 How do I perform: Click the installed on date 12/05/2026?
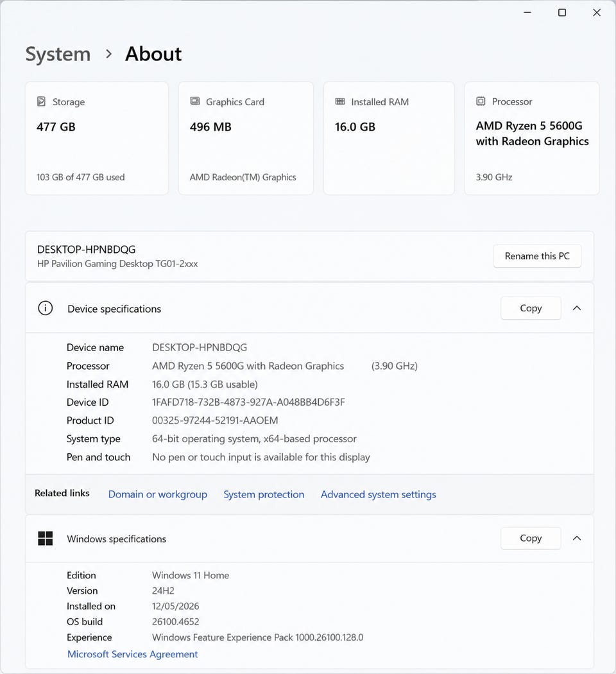(x=175, y=607)
